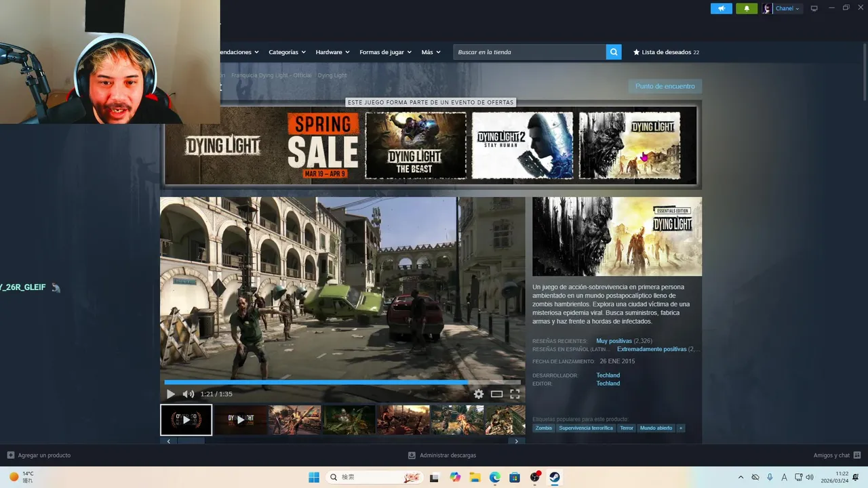Select the third media thumbnail

point(294,420)
